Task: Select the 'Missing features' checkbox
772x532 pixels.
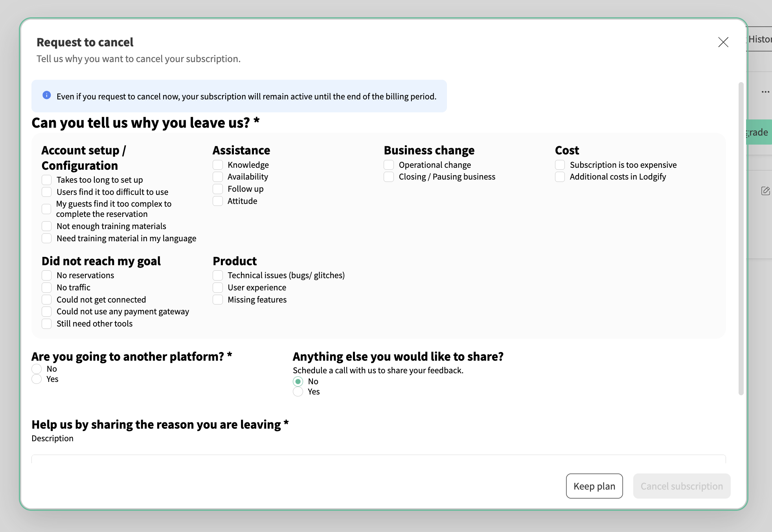Action: click(218, 300)
